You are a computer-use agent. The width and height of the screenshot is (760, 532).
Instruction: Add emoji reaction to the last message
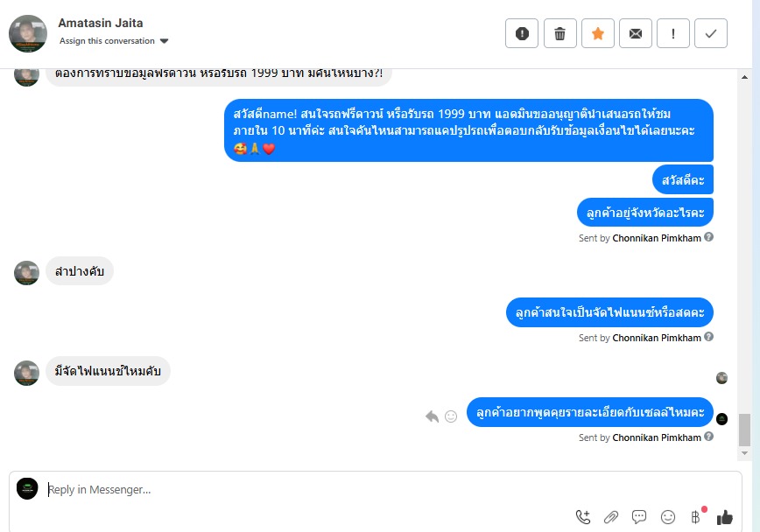(451, 416)
